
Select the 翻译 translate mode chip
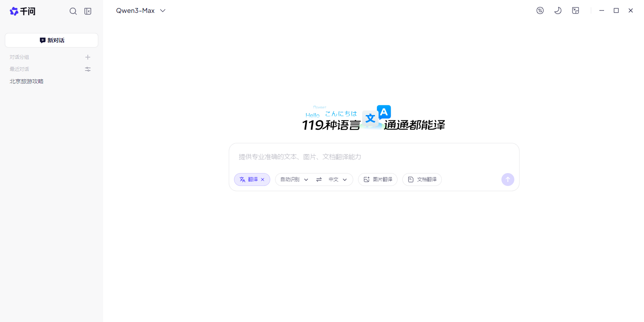249,180
